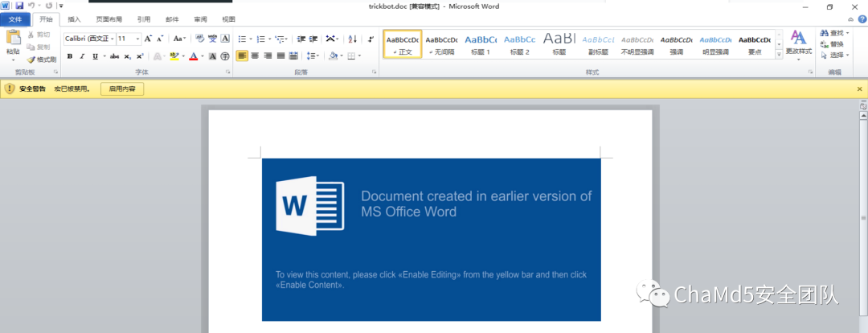Switch to the Review (审阅) tab
Screen dimensions: 868x333
pos(200,19)
